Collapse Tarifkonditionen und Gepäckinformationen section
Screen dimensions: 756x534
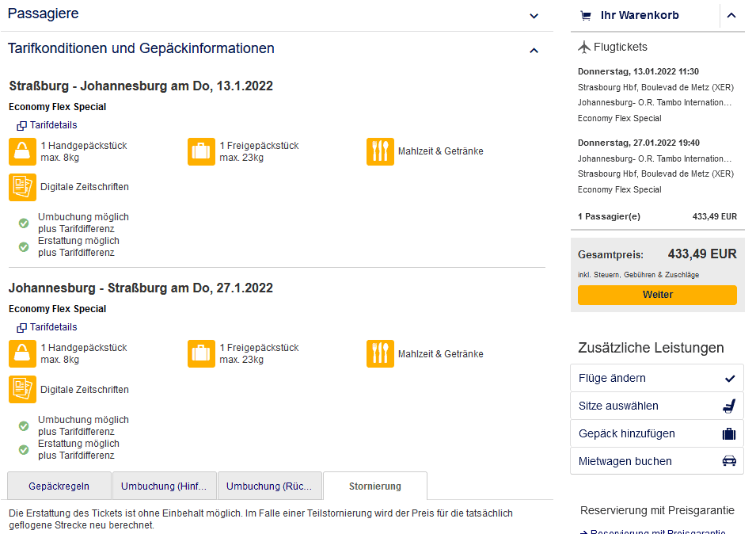point(534,51)
